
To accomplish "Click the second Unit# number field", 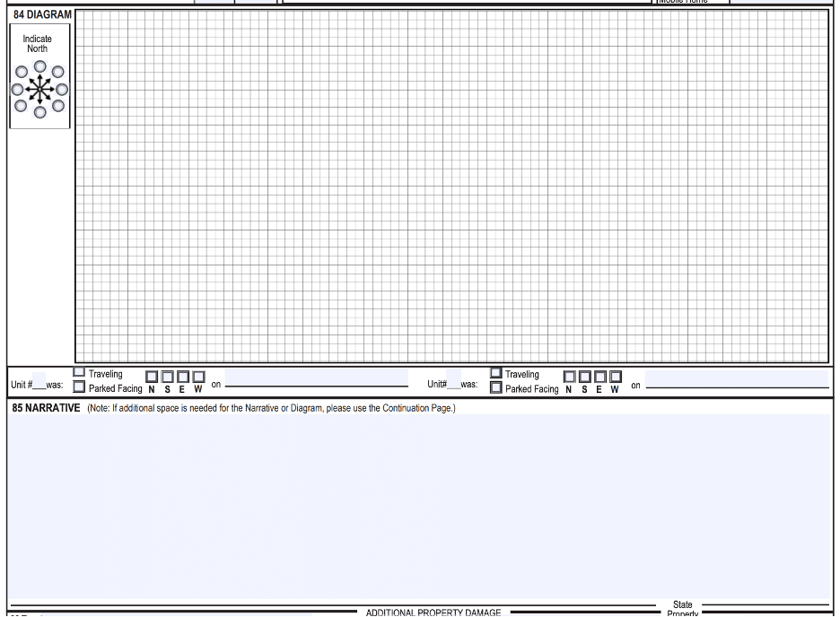I will 454,378.
